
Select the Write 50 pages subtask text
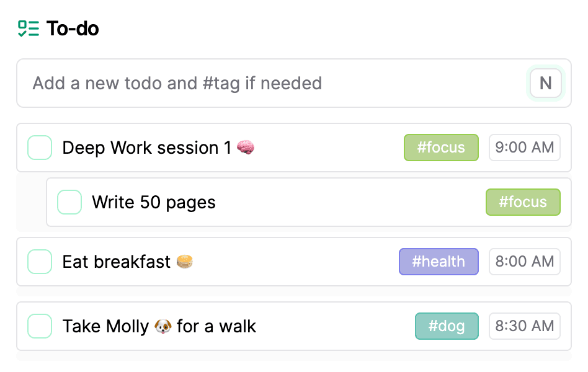(154, 202)
